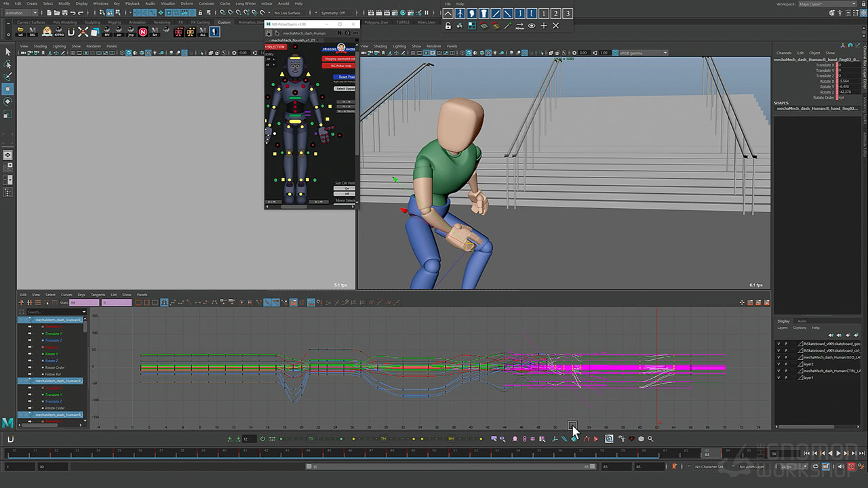The height and width of the screenshot is (488, 868).
Task: Click the Maya logo icon at bottom left
Action: [x=8, y=423]
